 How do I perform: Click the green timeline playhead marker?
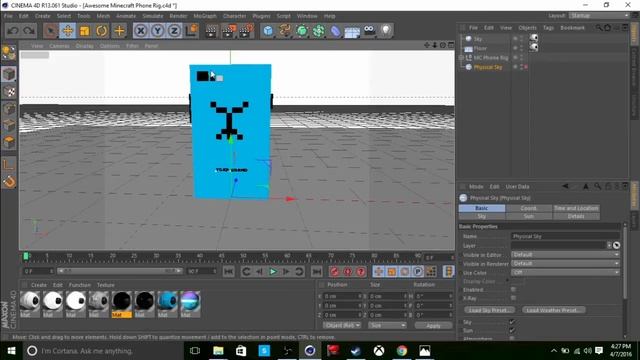[x=26, y=256]
